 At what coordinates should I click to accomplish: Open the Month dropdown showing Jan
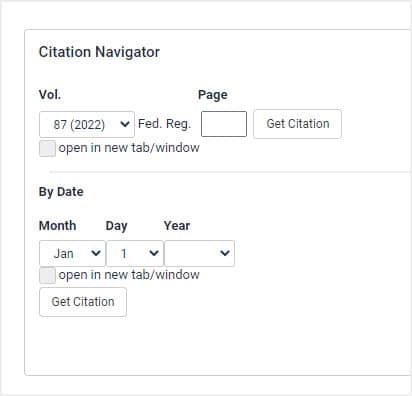(72, 253)
